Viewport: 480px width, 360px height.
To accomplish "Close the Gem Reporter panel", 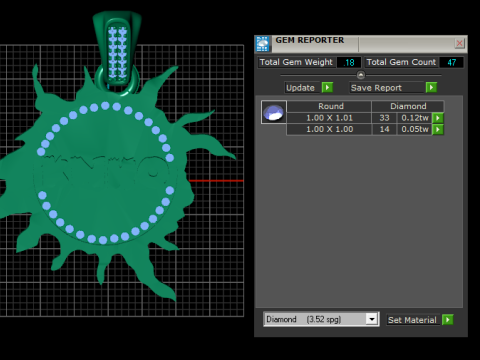I will coord(459,43).
